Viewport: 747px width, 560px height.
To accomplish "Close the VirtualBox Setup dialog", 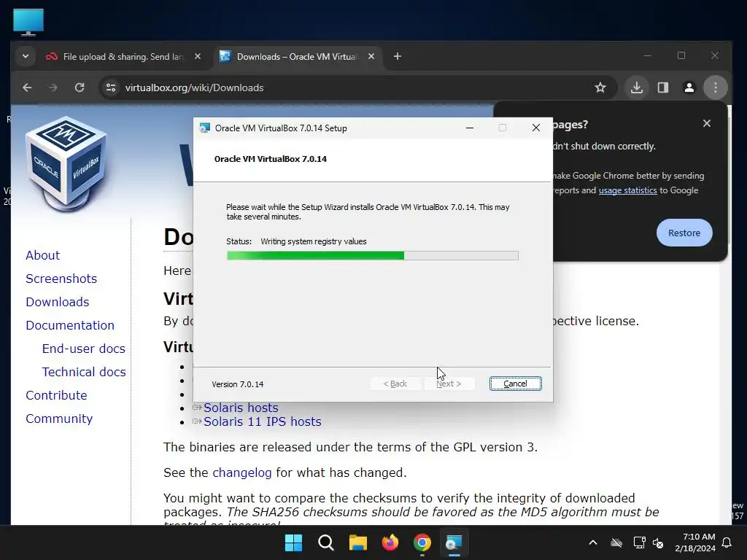I will pos(536,128).
